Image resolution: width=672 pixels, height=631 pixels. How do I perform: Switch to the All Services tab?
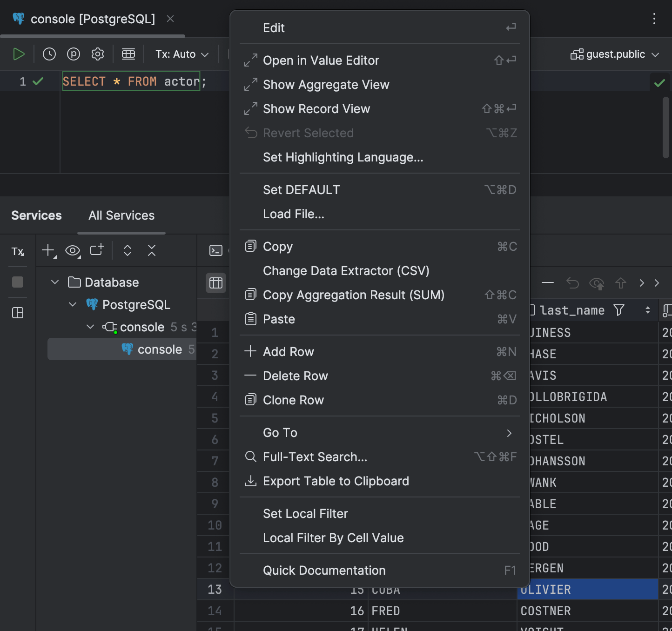[x=121, y=215]
